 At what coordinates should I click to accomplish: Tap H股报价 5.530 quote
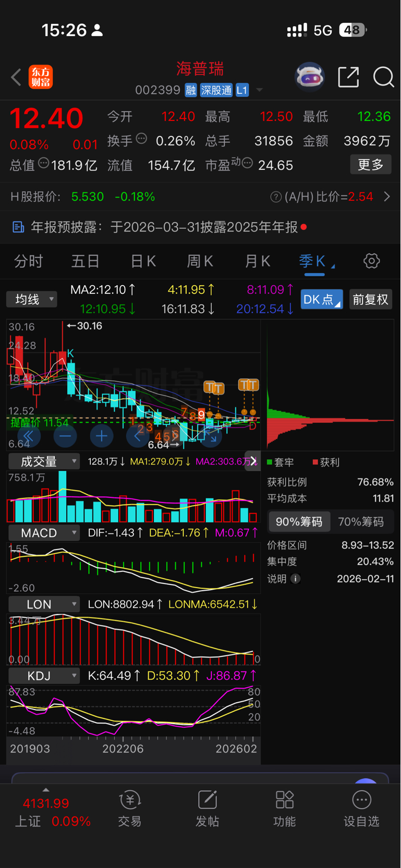88,197
